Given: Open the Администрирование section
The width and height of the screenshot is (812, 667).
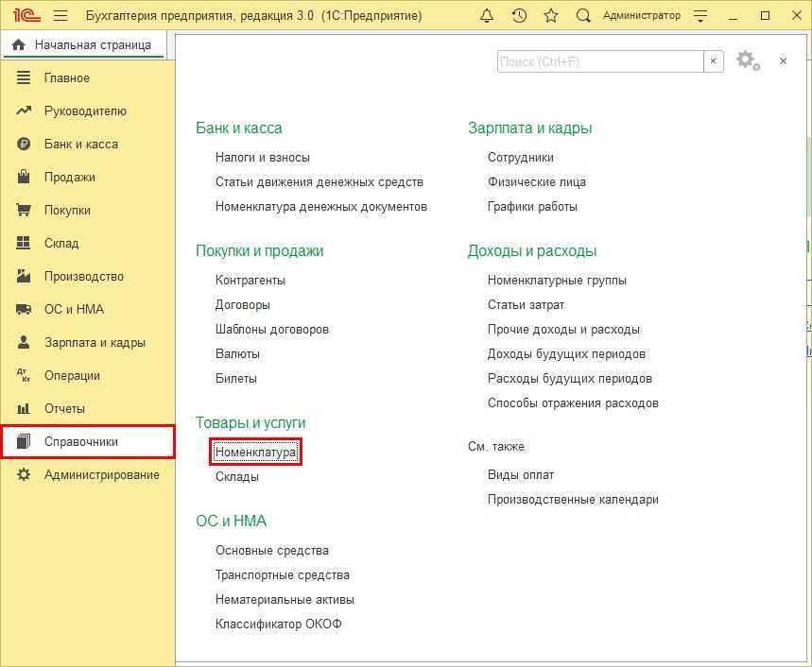Looking at the screenshot, I should click(x=101, y=475).
